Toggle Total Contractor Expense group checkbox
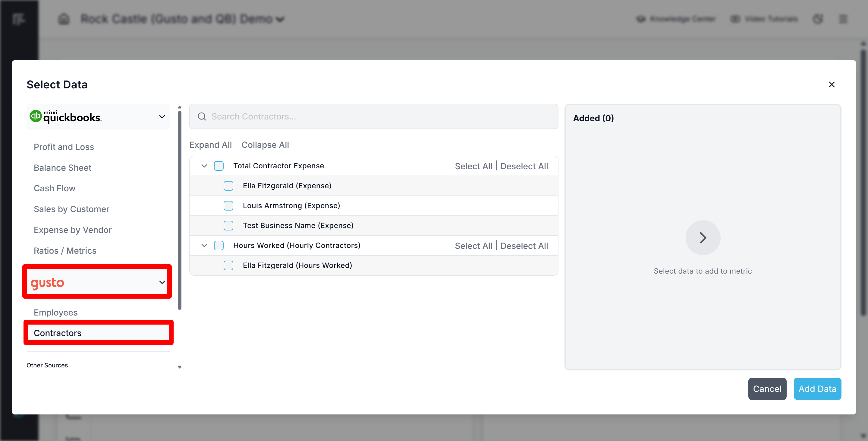 pyautogui.click(x=219, y=166)
